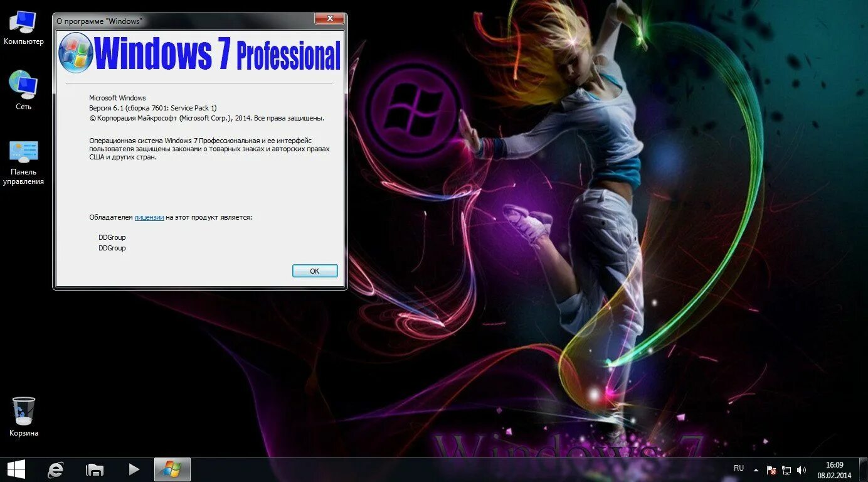Open the Корзина recycle bin icon
The width and height of the screenshot is (868, 482).
point(23,417)
